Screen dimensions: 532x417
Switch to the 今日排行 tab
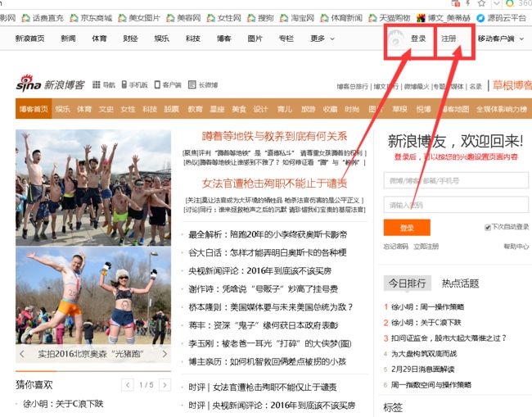[x=407, y=283]
